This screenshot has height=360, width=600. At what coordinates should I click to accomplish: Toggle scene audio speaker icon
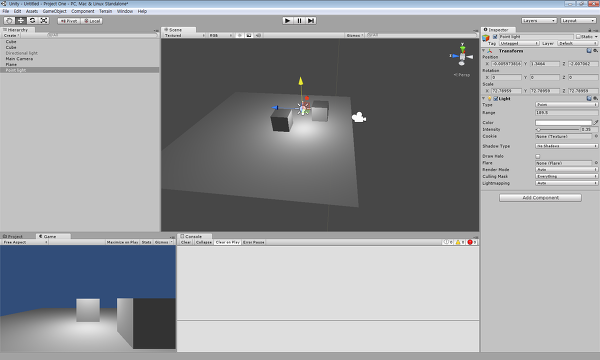click(258, 35)
